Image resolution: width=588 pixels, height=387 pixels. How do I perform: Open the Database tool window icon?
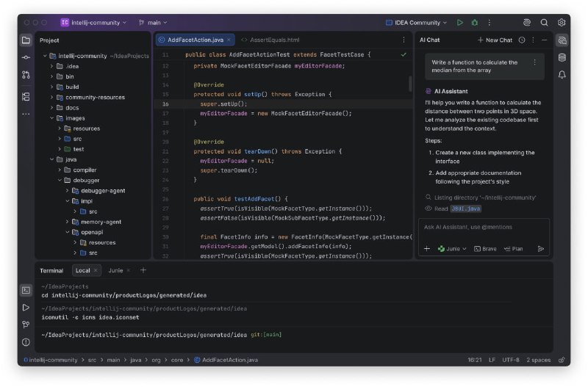(562, 57)
